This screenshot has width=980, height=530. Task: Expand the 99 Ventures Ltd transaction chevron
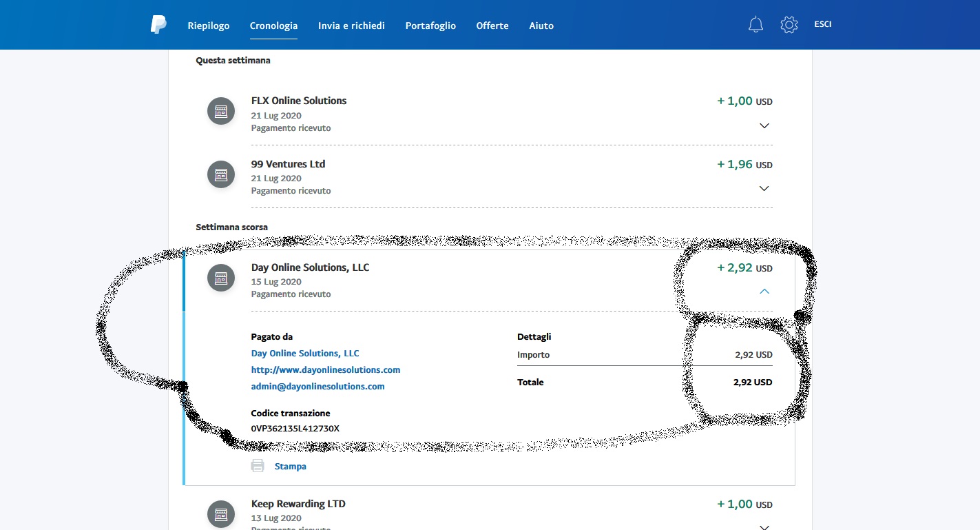[x=764, y=189]
